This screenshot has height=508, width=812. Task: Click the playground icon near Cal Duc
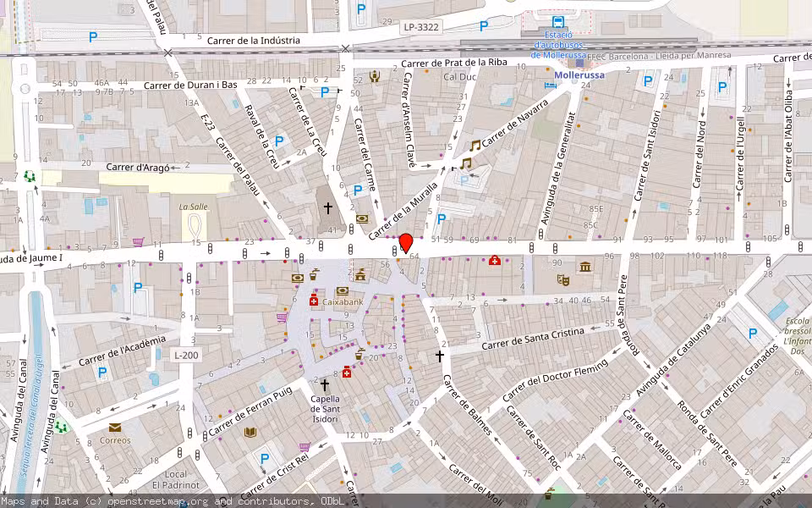373,75
